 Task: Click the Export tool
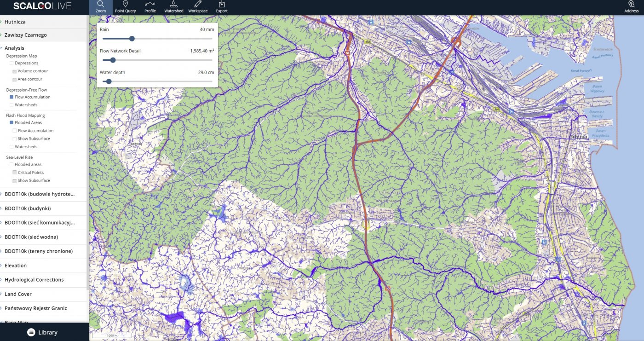(222, 7)
